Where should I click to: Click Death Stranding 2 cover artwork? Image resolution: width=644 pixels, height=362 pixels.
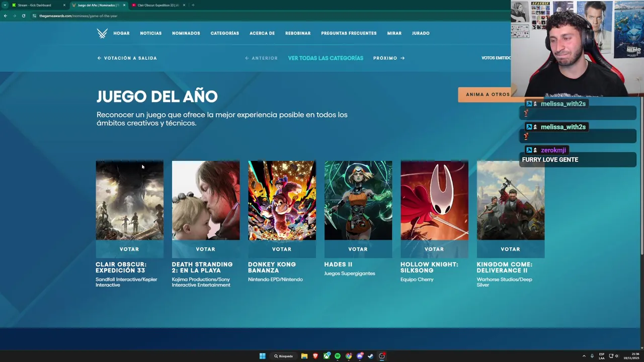tap(206, 200)
